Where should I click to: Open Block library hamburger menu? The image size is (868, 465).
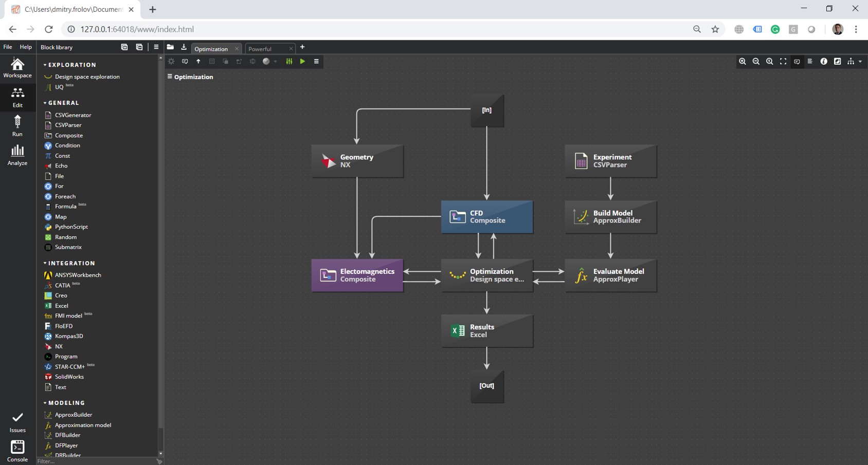pyautogui.click(x=156, y=47)
